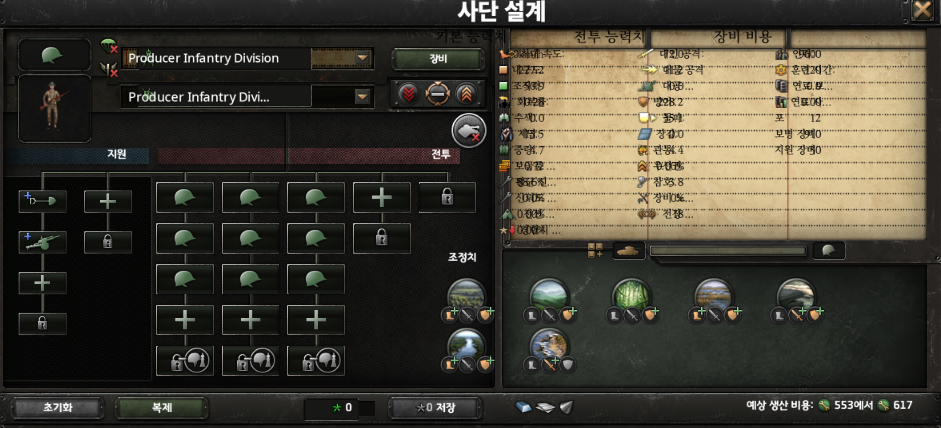The width and height of the screenshot is (941, 428).
Task: Select the support artillery company slot
Action: click(43, 243)
